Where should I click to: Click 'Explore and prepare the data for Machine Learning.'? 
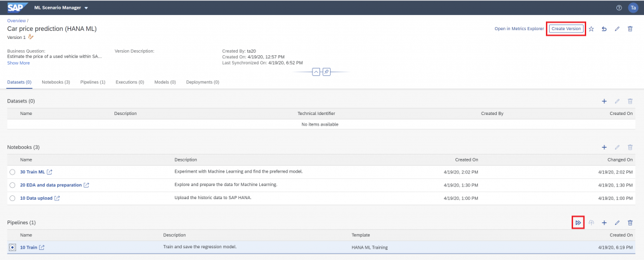[226, 185]
